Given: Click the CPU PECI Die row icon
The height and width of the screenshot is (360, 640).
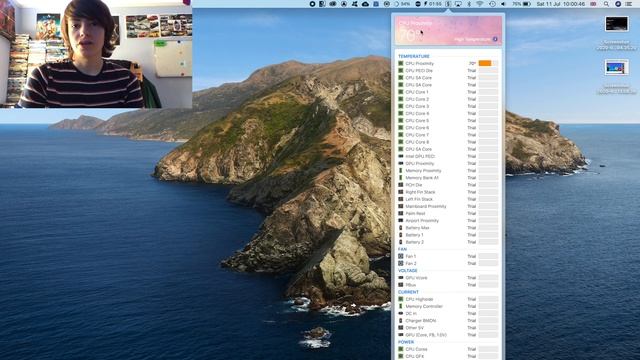Looking at the screenshot, I should [x=401, y=71].
